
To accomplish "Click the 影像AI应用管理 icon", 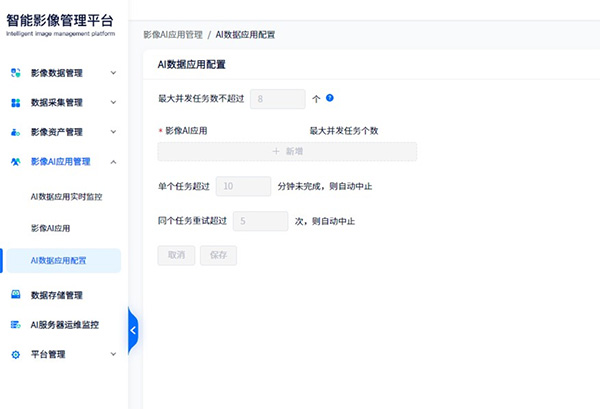I will pyautogui.click(x=16, y=161).
